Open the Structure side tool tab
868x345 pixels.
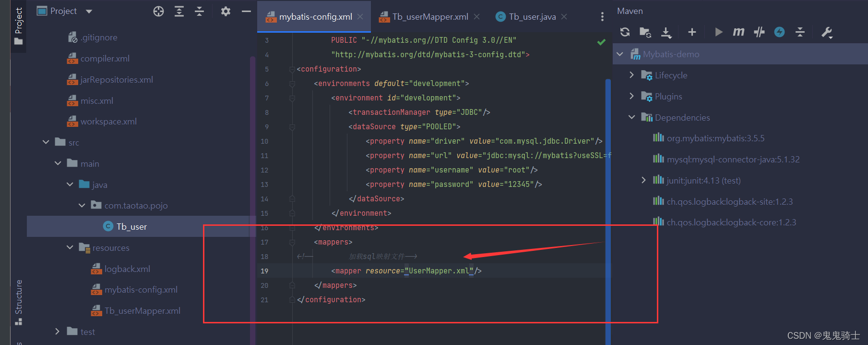19,302
